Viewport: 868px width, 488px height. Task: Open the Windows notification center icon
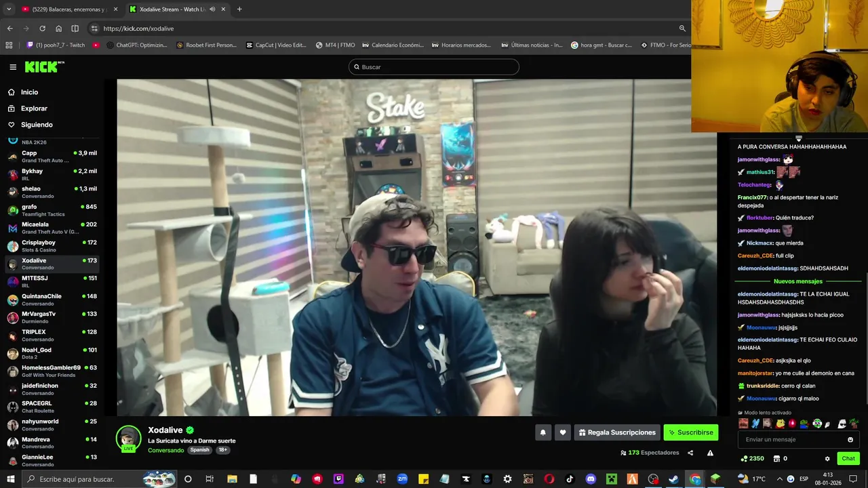click(x=854, y=479)
